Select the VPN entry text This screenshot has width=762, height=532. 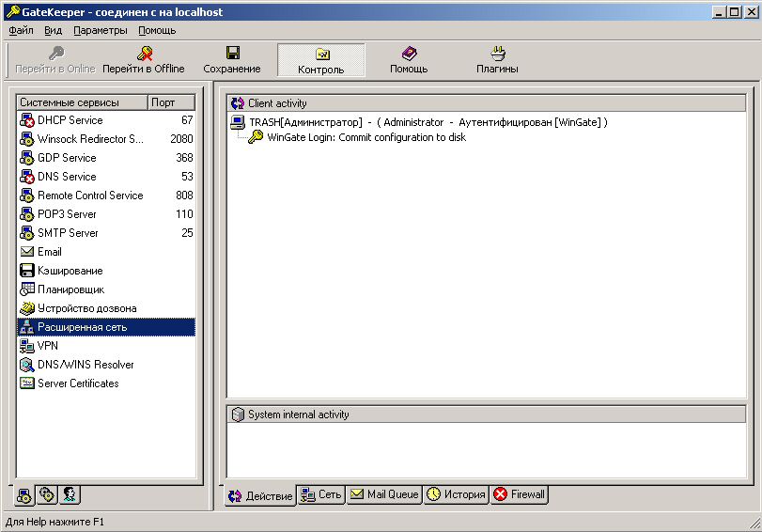point(48,346)
